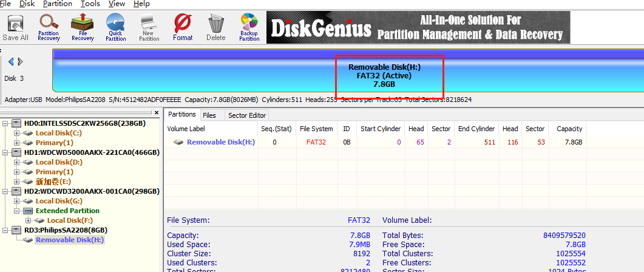Viewport: 644px width, 272px height.
Task: Click the 0B ID cell in table
Action: click(x=347, y=142)
